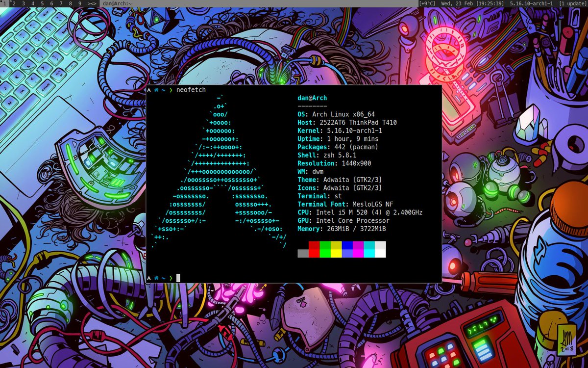Click the OS: Arch Linux x86_64 line

click(336, 114)
